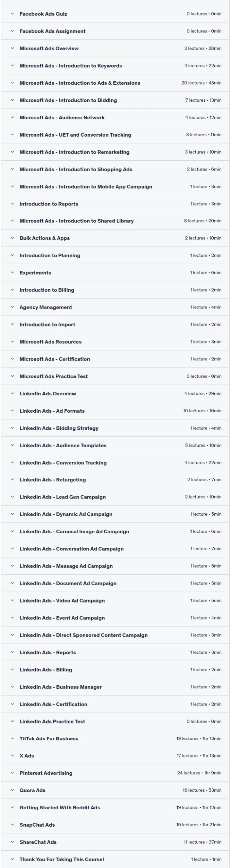The width and height of the screenshot is (231, 868).
Task: Expand Microsoft Ads - UET and Conversion Tracking
Action: coord(115,135)
